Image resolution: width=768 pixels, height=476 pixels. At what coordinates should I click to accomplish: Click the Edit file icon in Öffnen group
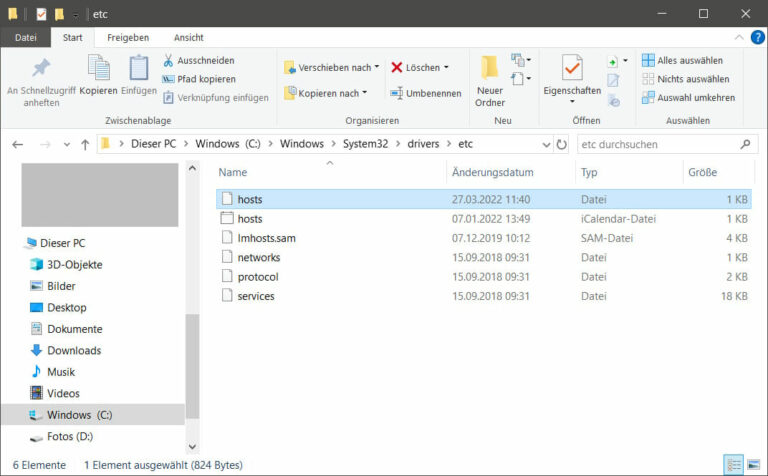click(x=613, y=80)
